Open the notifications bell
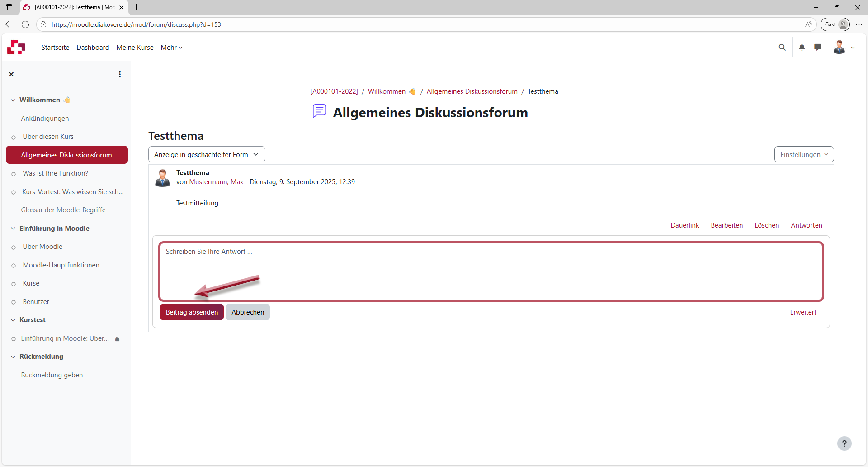Screen dimensions: 868x467 pyautogui.click(x=802, y=47)
